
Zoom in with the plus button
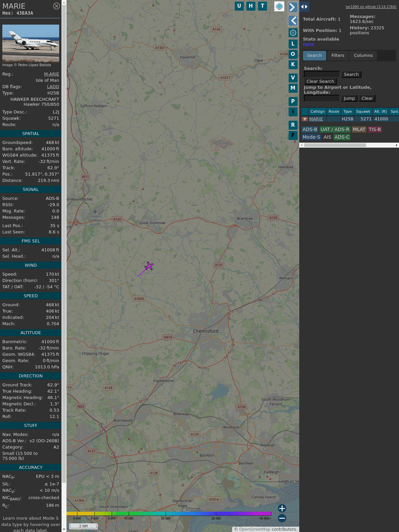pos(282,508)
